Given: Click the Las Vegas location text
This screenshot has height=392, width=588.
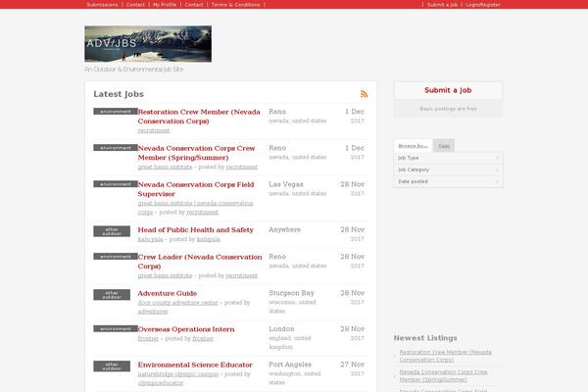Looking at the screenshot, I should click(286, 184).
